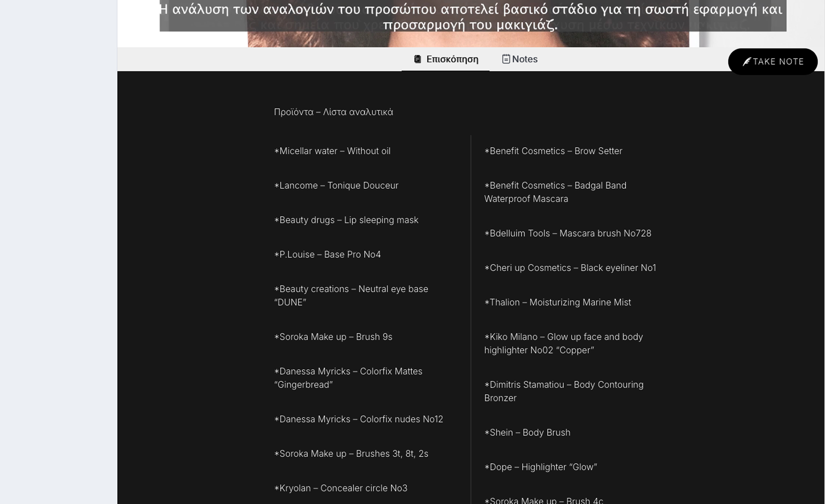Click Kiko Milano highlighter No02 Copper entry
This screenshot has width=825, height=504.
563,344
